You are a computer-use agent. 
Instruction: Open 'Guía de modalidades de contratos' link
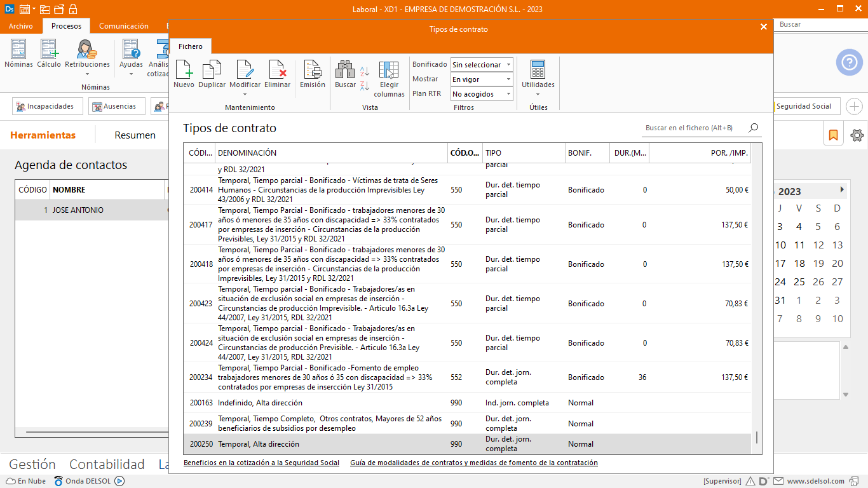coord(473,463)
